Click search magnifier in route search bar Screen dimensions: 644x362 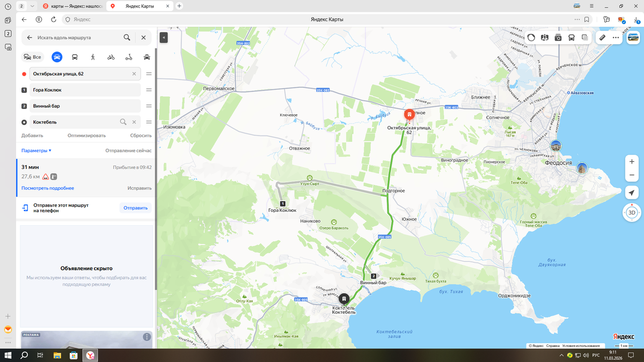127,38
